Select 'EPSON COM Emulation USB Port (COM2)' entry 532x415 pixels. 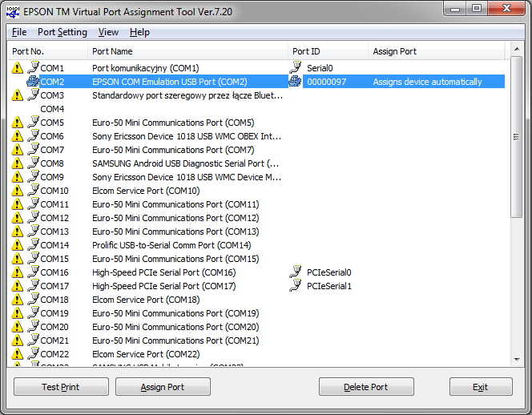coord(170,82)
